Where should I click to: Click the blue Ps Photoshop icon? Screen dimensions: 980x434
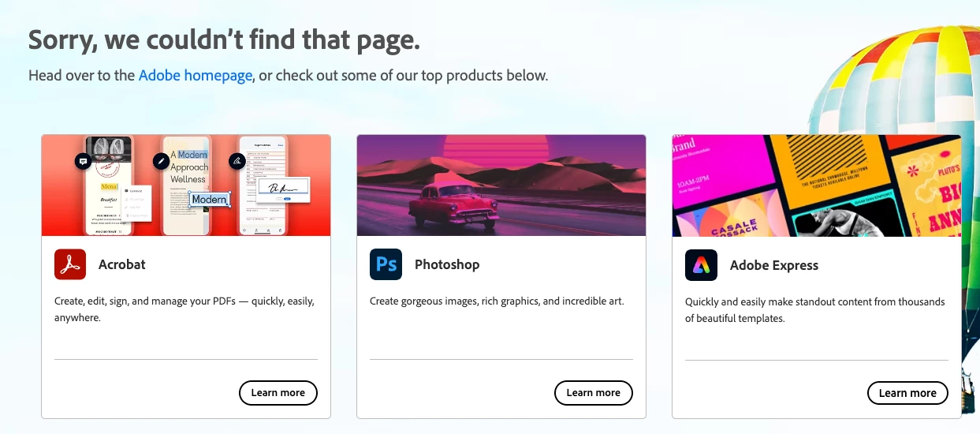(386, 264)
